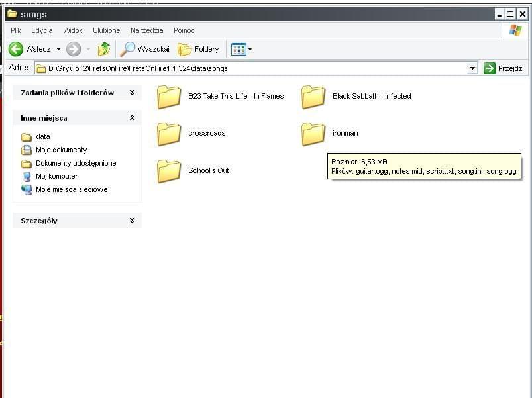Open Dokumenty udostępnione link
Image resolution: width=532 pixels, height=398 pixels.
[x=76, y=163]
